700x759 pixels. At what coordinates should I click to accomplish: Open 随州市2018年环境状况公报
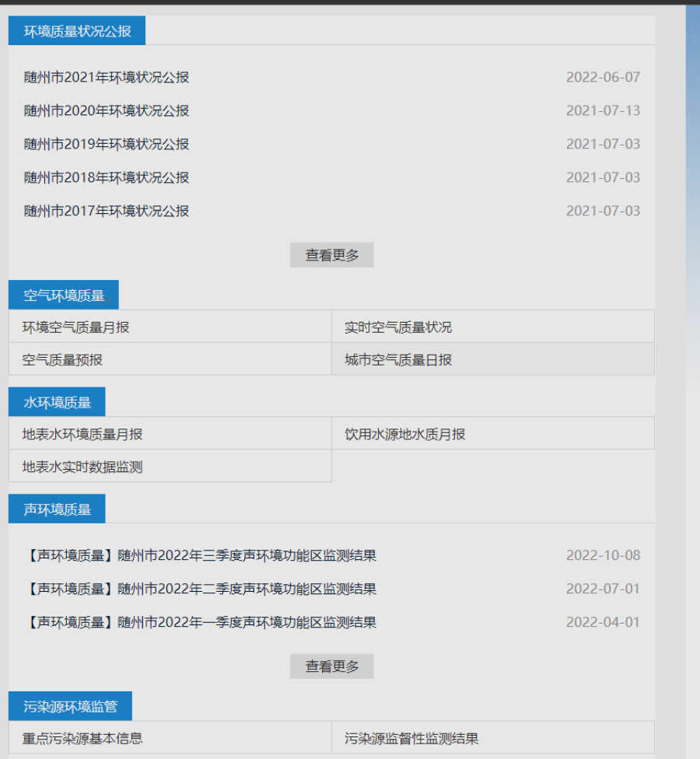[104, 177]
